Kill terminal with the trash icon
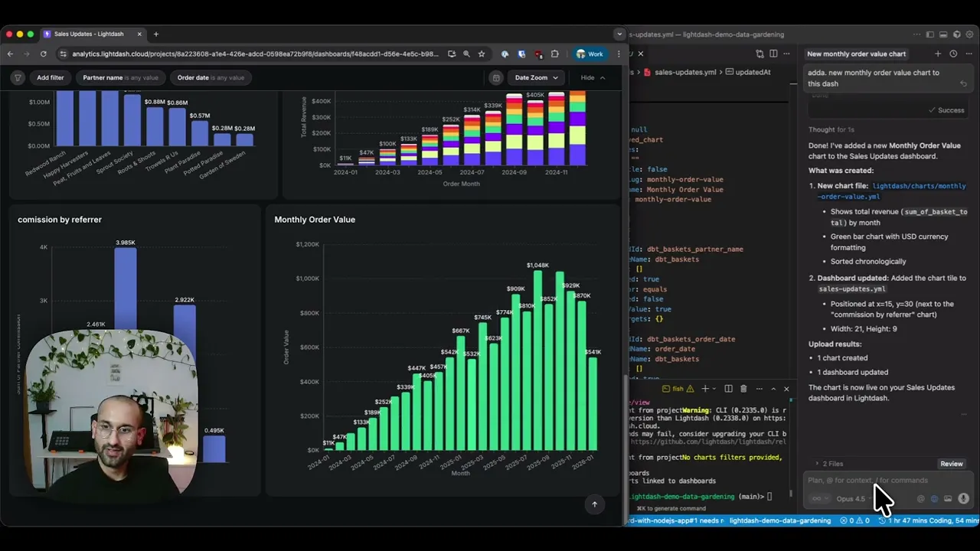Image resolution: width=980 pixels, height=551 pixels. [x=743, y=389]
